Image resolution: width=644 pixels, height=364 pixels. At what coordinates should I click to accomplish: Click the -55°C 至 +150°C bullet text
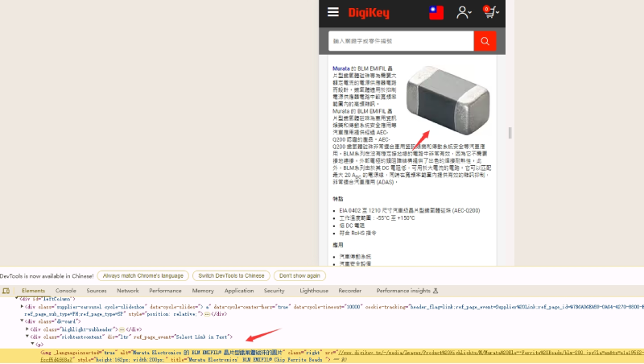[x=377, y=217]
